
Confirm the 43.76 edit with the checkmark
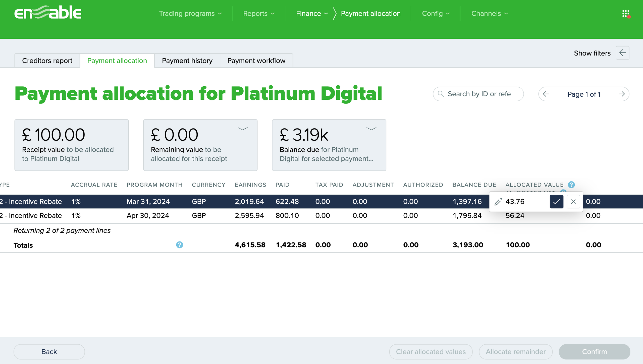coord(557,202)
